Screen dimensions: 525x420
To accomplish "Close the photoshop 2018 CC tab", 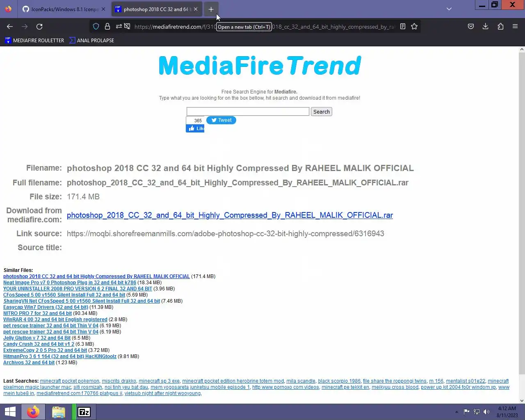I will pos(196,9).
